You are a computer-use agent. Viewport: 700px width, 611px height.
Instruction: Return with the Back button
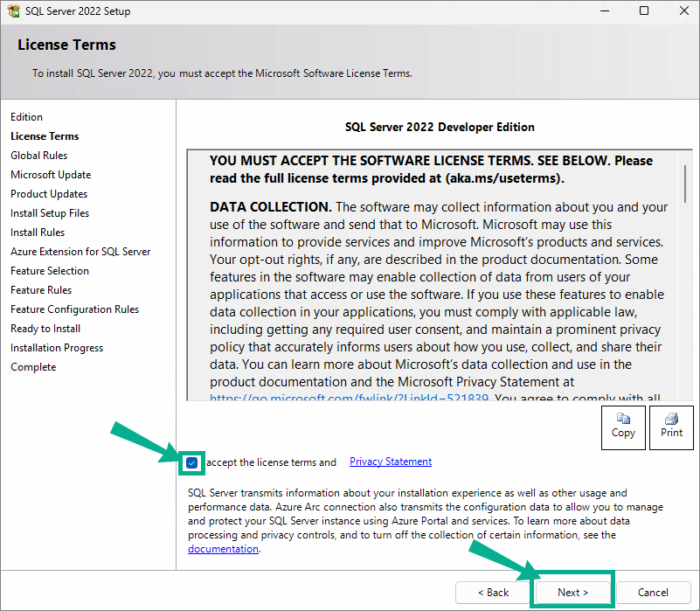493,593
